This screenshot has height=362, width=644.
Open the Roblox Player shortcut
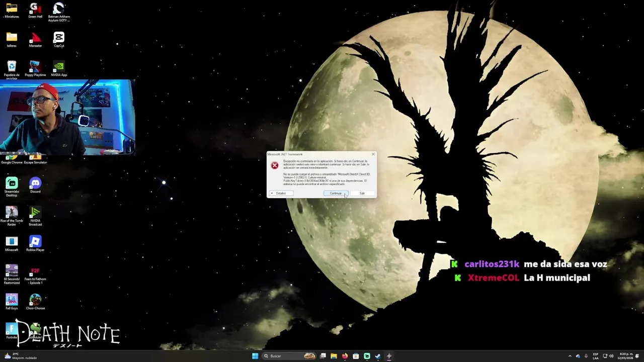coord(35,244)
